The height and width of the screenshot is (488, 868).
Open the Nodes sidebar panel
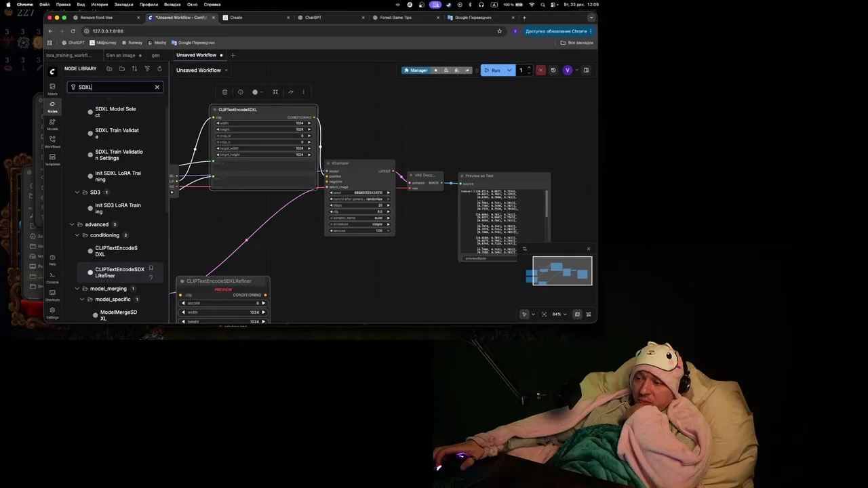(x=52, y=106)
